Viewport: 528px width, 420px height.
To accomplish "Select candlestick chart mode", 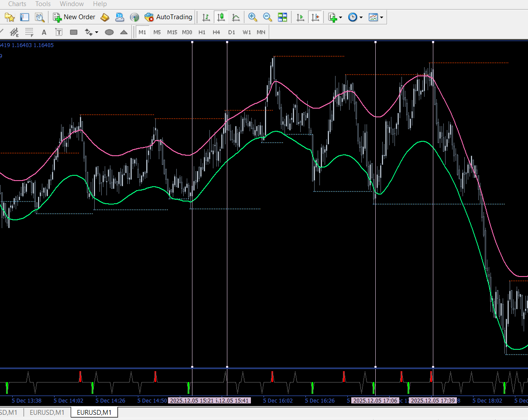I will pyautogui.click(x=221, y=17).
